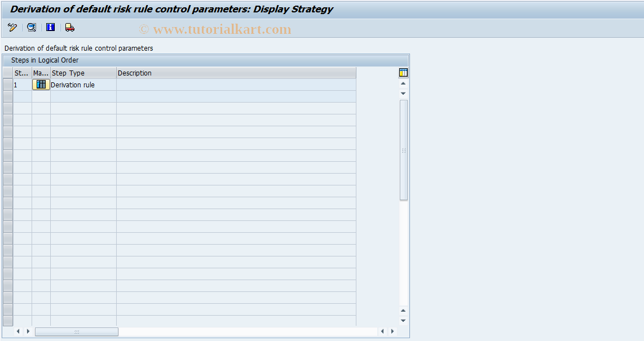Click the St... column header

[x=23, y=73]
